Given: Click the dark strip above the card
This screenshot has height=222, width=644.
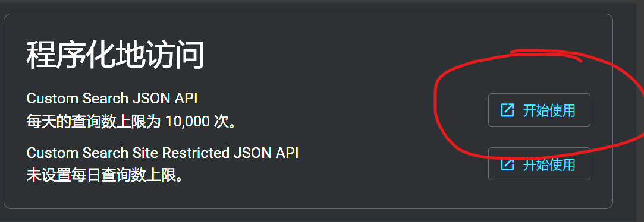Looking at the screenshot, I should [x=308, y=8].
